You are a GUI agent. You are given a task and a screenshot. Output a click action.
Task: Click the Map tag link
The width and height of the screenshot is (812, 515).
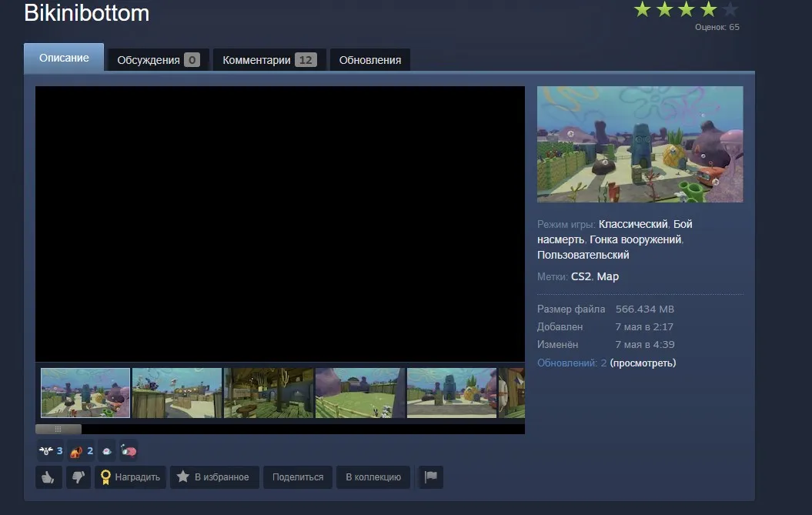tap(608, 276)
